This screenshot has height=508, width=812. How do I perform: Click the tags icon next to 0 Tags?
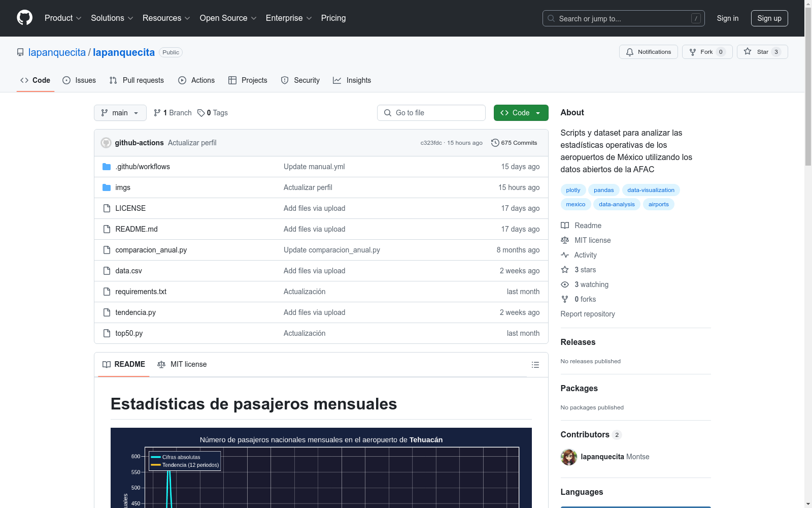pyautogui.click(x=201, y=113)
